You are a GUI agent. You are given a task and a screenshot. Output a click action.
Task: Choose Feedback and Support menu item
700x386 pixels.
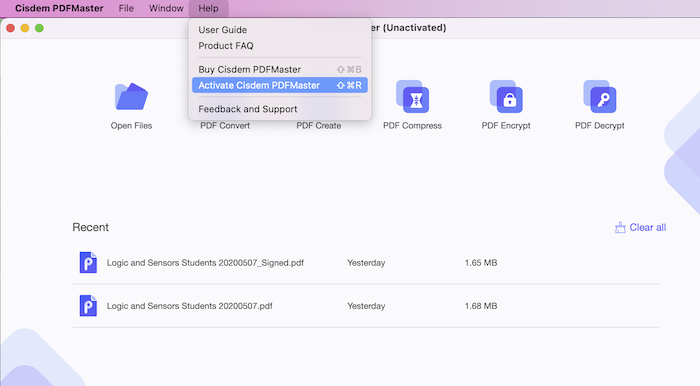pyautogui.click(x=280, y=109)
